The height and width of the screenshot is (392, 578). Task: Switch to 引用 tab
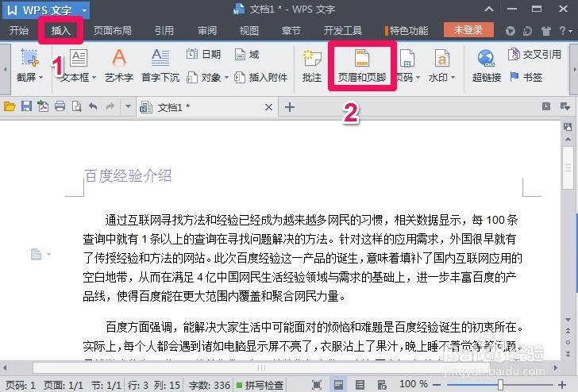click(x=164, y=30)
